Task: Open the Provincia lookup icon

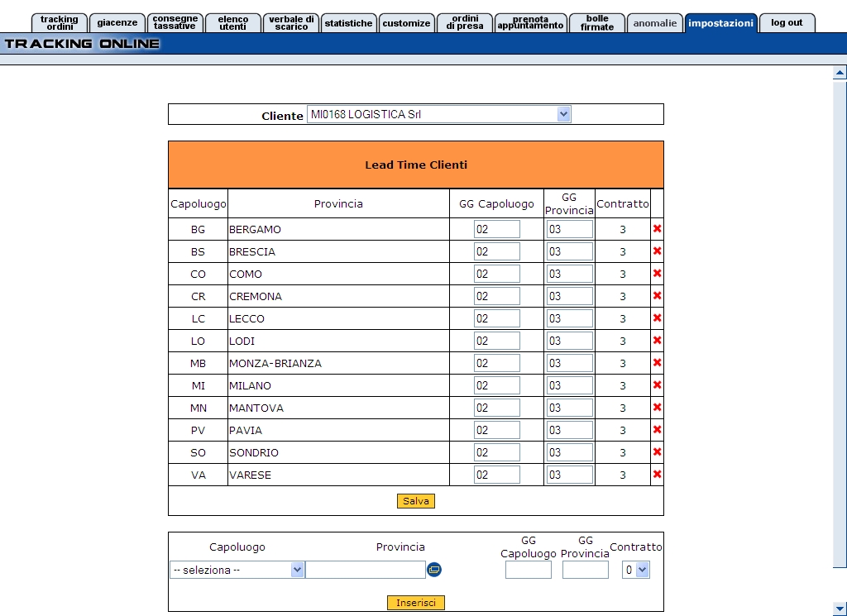Action: [434, 570]
